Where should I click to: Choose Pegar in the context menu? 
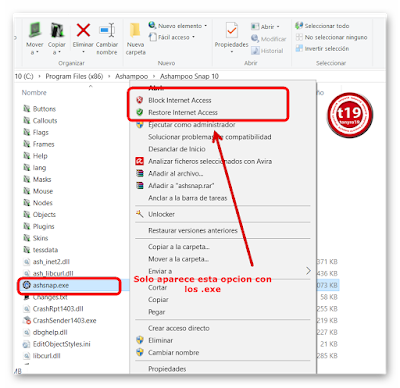click(156, 312)
